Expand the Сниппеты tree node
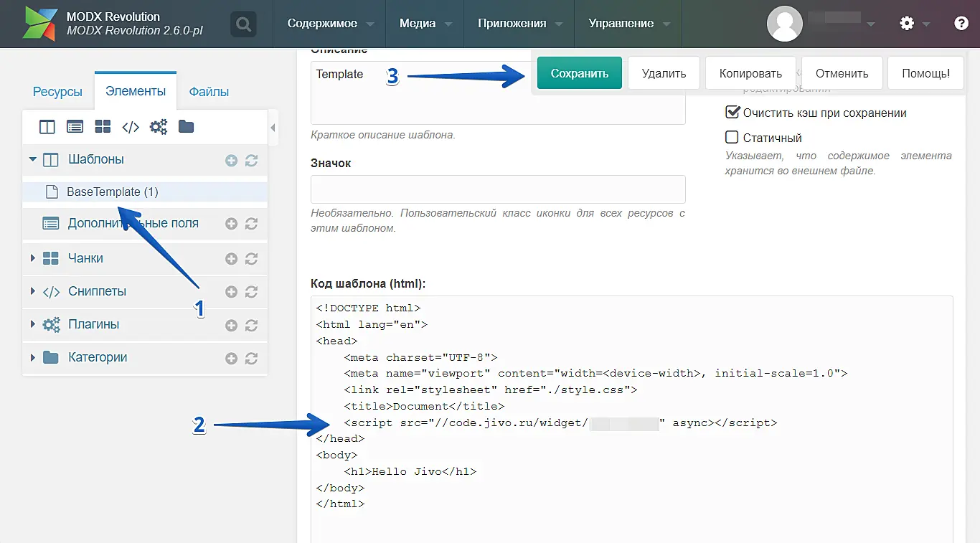This screenshot has height=543, width=980. (32, 291)
